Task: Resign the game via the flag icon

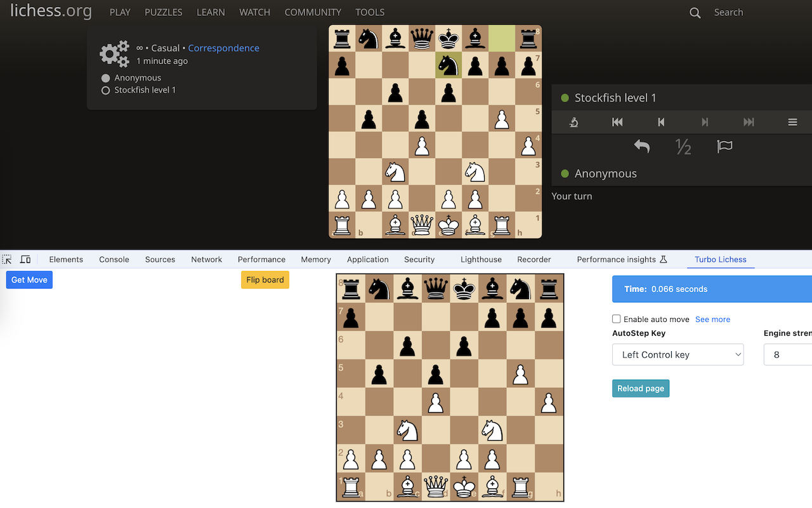Action: click(724, 146)
